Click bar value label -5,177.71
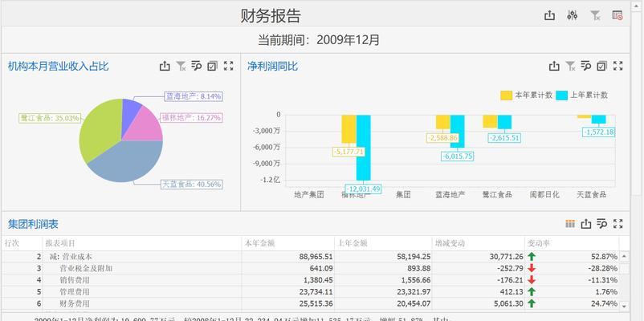The height and width of the screenshot is (321, 644). [x=348, y=152]
